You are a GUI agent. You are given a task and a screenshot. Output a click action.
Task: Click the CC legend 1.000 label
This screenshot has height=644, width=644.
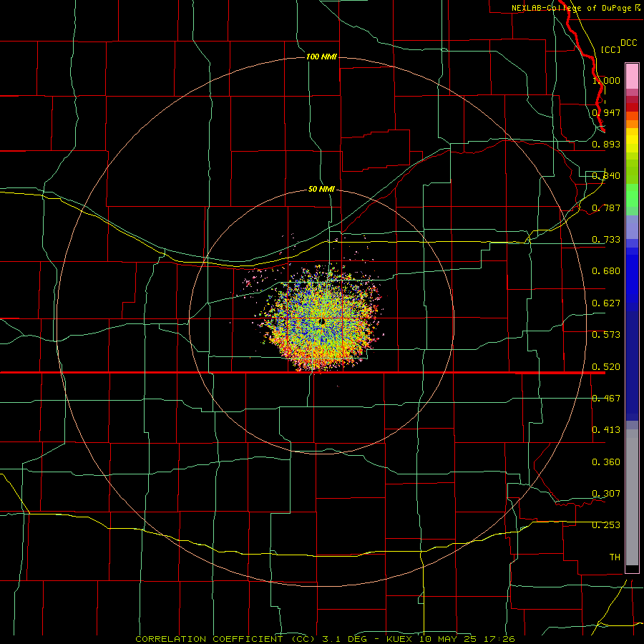pyautogui.click(x=606, y=80)
